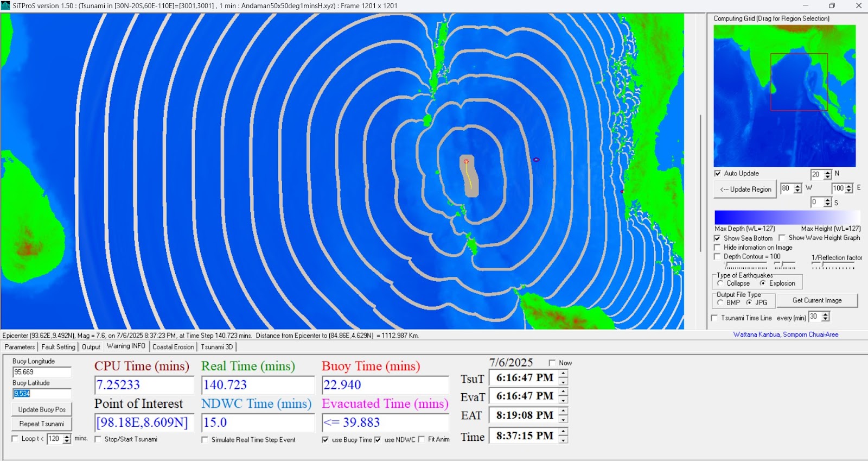Adjust the South latitude stepper (0)

[x=827, y=203]
